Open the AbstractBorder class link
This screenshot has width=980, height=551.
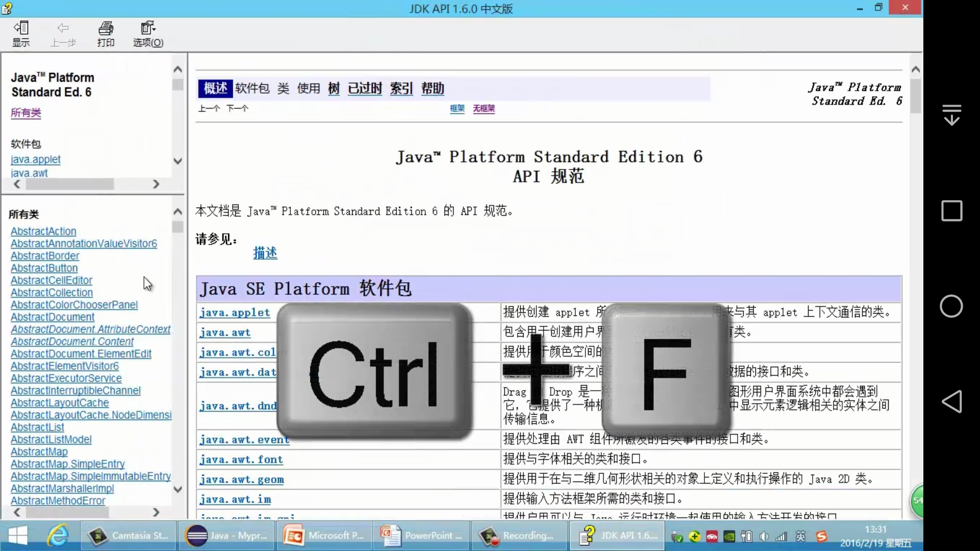(x=45, y=256)
